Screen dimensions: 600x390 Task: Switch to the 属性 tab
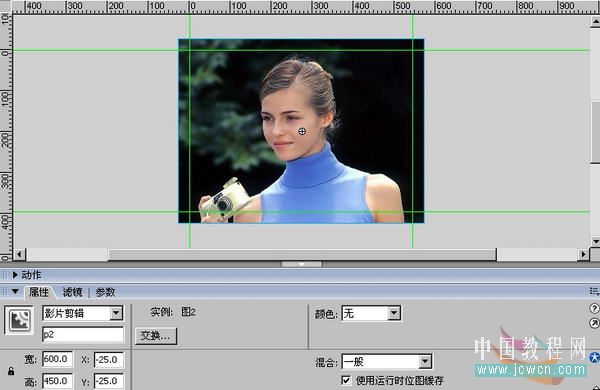click(39, 292)
